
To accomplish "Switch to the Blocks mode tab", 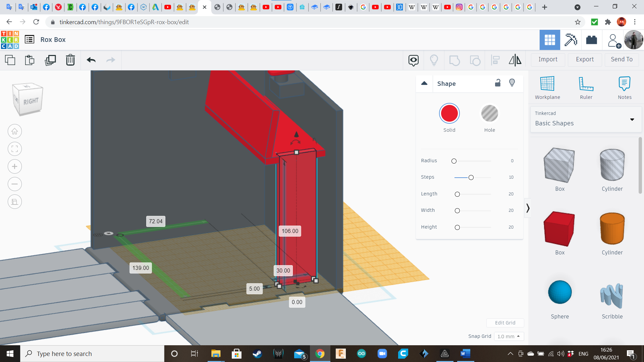I will click(x=571, y=40).
